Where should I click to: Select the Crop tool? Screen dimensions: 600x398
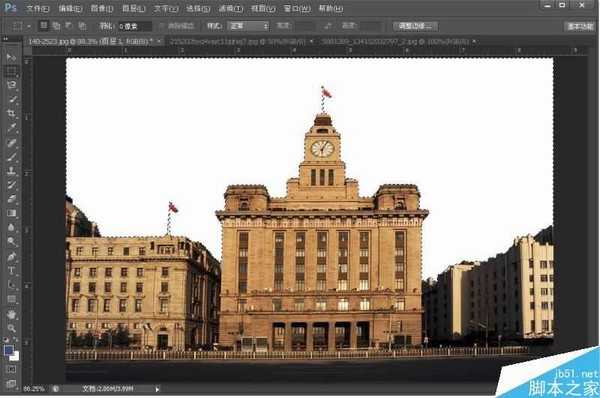coord(11,113)
